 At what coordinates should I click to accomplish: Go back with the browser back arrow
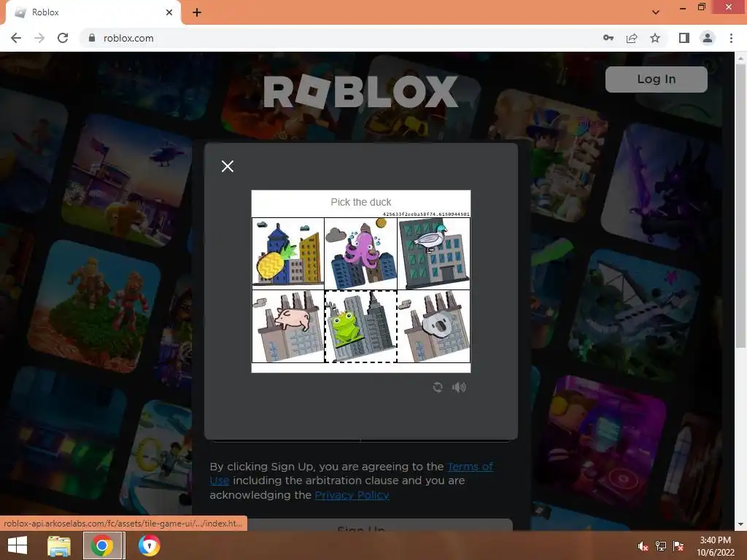pos(16,38)
